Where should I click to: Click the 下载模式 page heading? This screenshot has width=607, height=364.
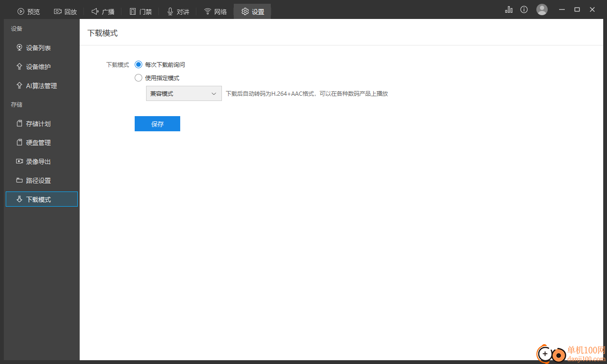(102, 33)
